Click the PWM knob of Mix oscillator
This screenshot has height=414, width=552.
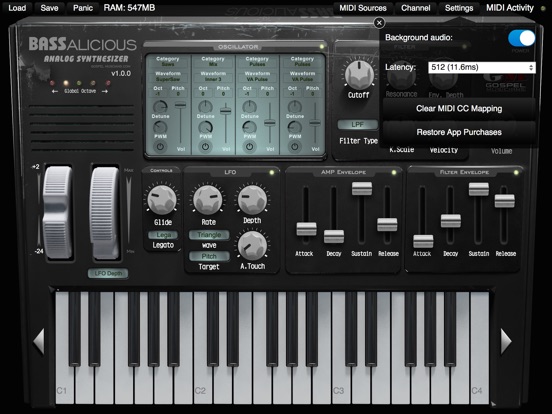205,127
